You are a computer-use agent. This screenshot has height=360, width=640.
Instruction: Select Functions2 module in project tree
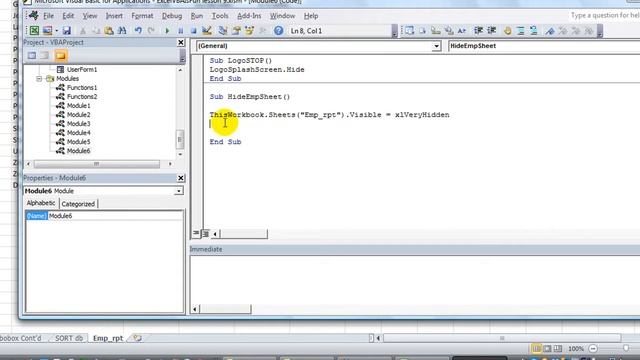click(82, 96)
